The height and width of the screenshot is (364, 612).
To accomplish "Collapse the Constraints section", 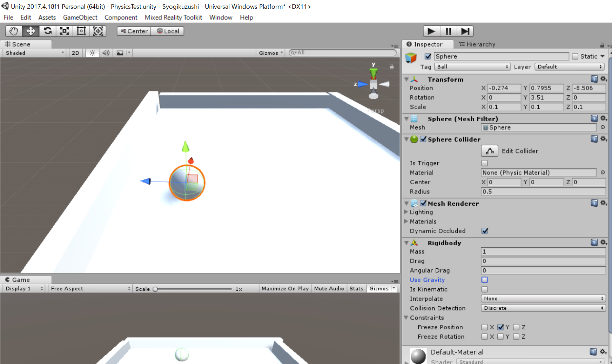I will [x=406, y=318].
